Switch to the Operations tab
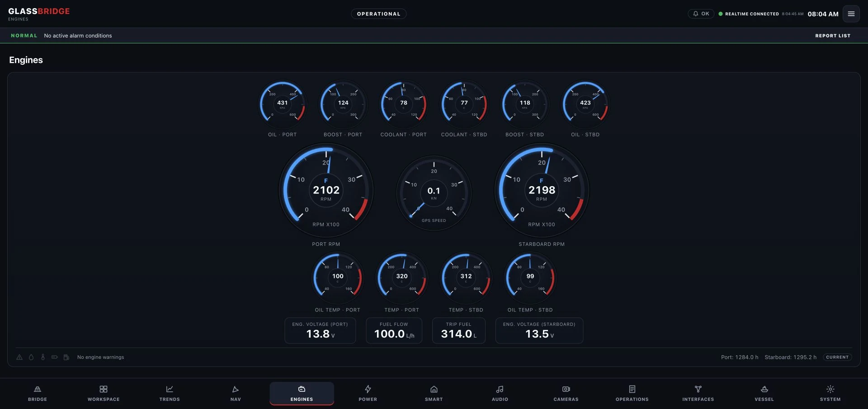868x409 pixels. 632,393
